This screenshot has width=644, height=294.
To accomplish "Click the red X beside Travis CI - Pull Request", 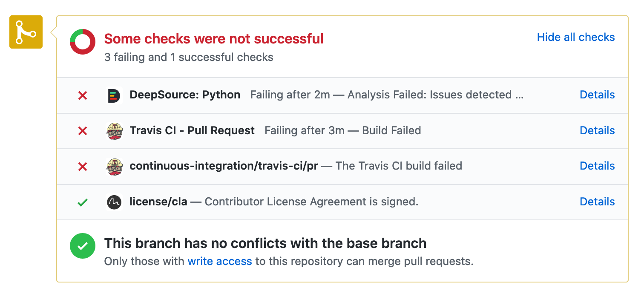I will coord(83,131).
